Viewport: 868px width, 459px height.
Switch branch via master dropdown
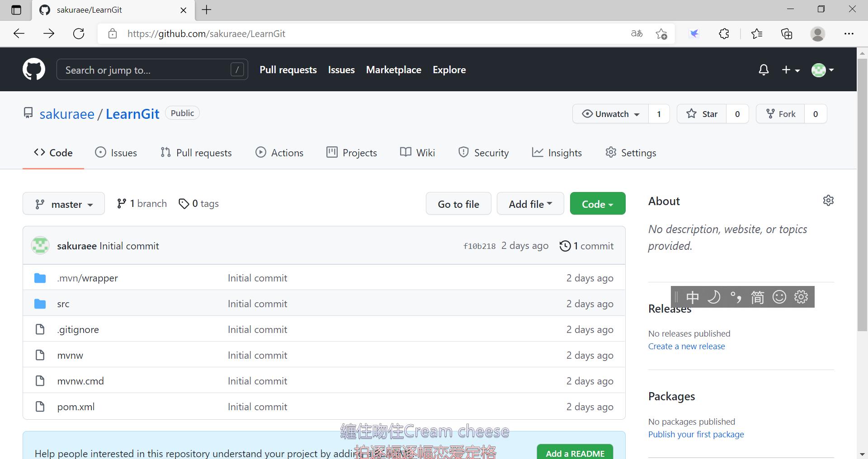coord(64,204)
